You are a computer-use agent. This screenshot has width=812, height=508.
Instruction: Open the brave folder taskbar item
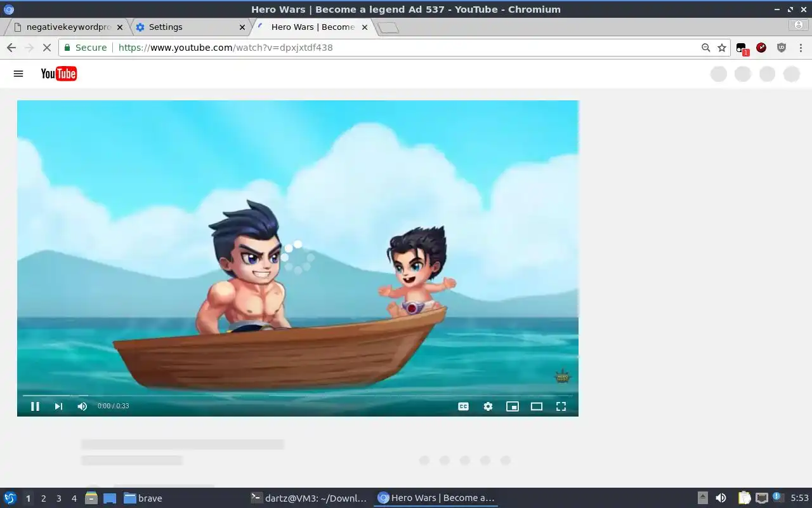coord(143,498)
